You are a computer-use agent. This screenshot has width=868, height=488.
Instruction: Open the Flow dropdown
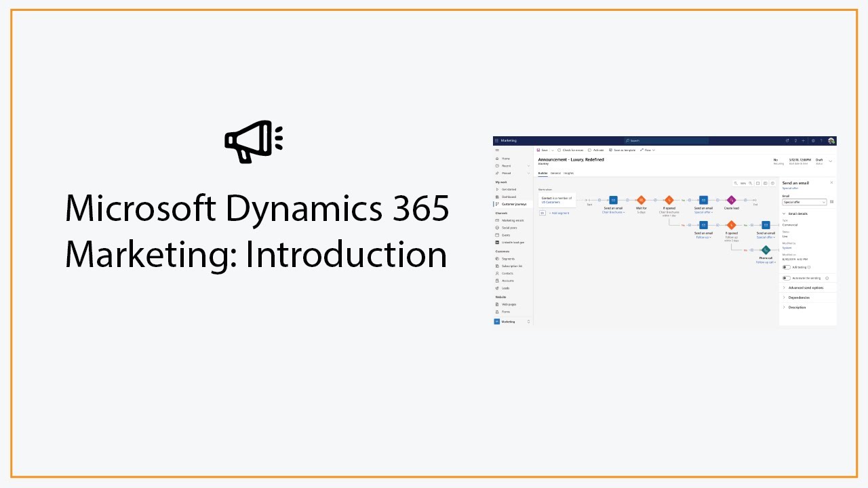coord(647,150)
